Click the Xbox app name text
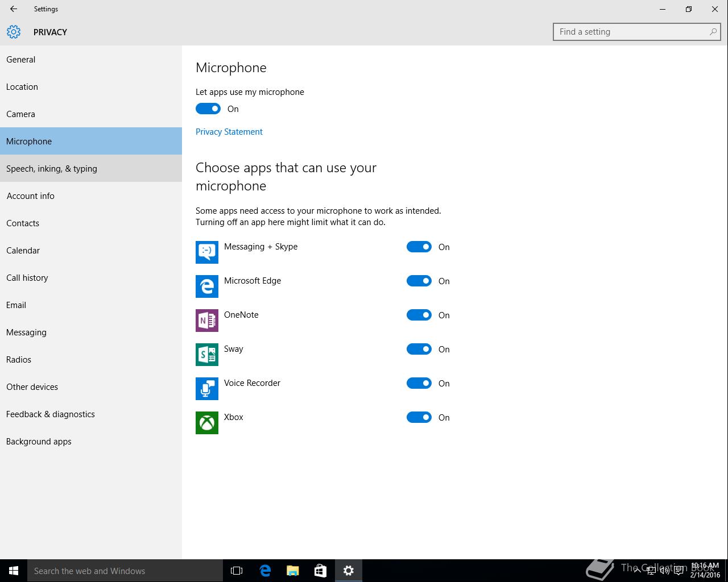This screenshot has height=582, width=728. (x=234, y=417)
